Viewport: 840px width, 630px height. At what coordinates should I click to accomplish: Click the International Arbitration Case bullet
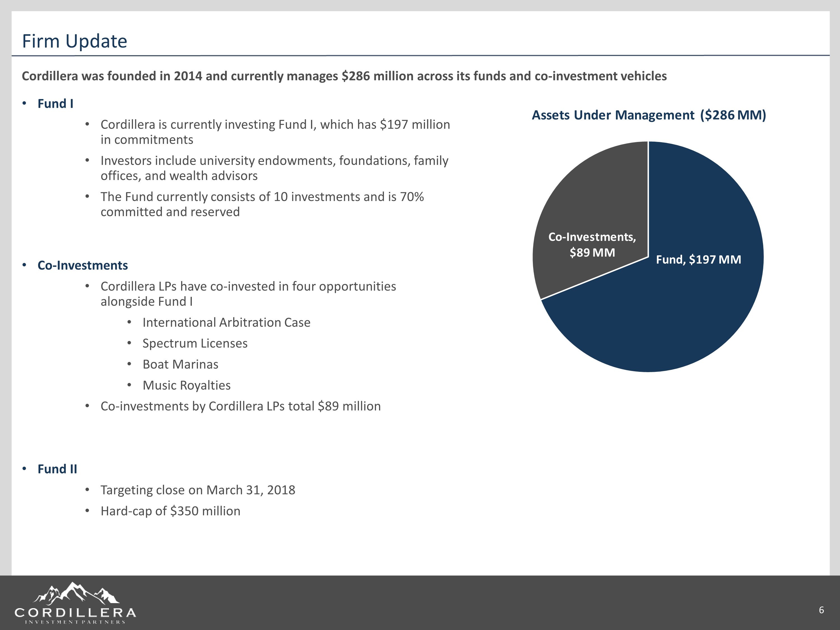(226, 322)
